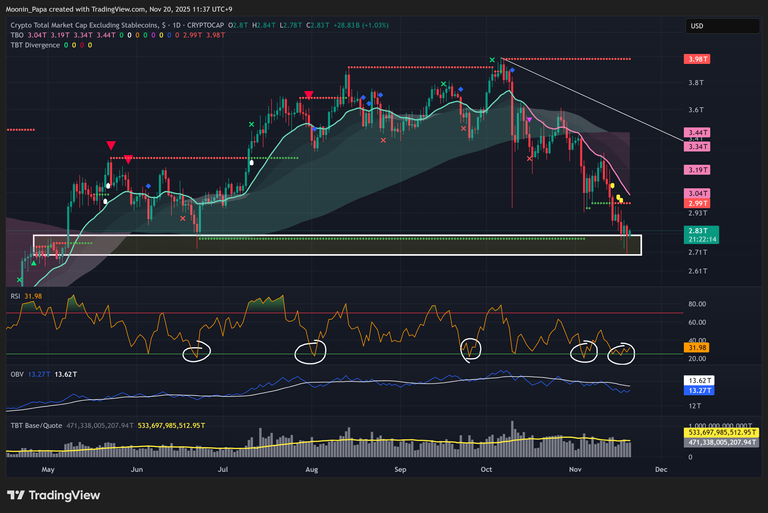Screen dimensions: 768x513
Task: Select the first circled RSI low in June
Action: click(x=196, y=351)
